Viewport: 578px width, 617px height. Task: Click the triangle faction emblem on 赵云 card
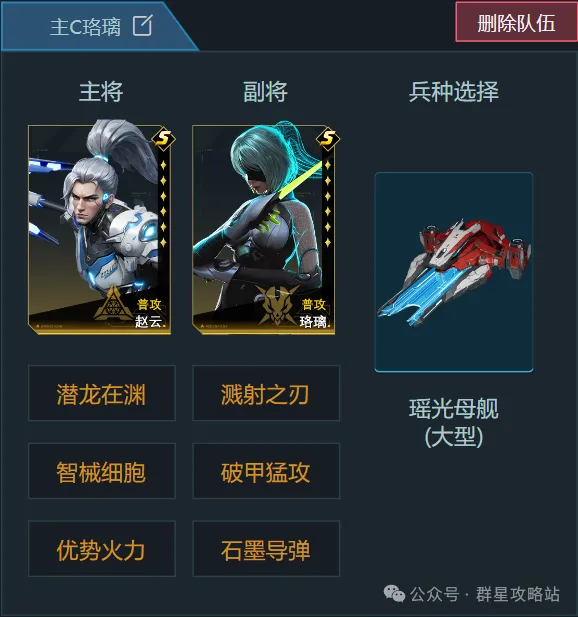113,304
